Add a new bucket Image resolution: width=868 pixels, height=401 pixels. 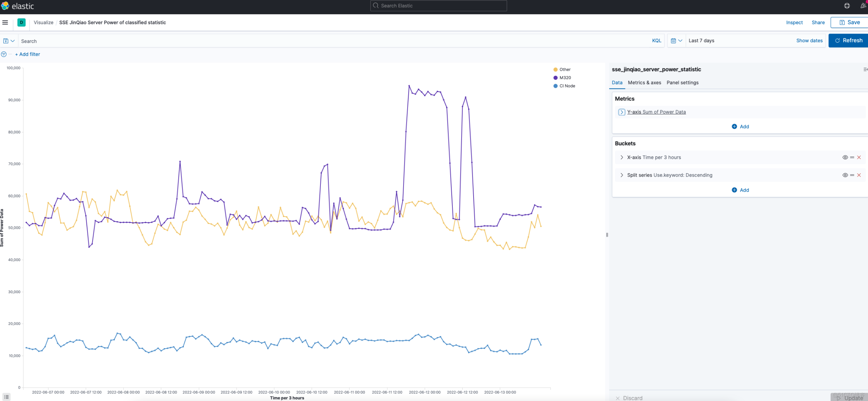(740, 190)
